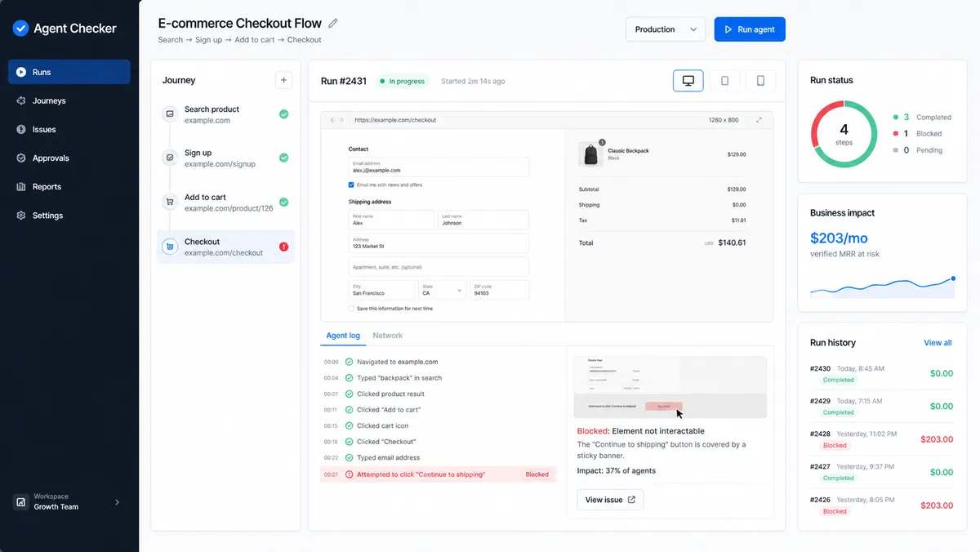Click the $203/mo business impact value
Viewport: 980px width, 552px height.
(839, 238)
